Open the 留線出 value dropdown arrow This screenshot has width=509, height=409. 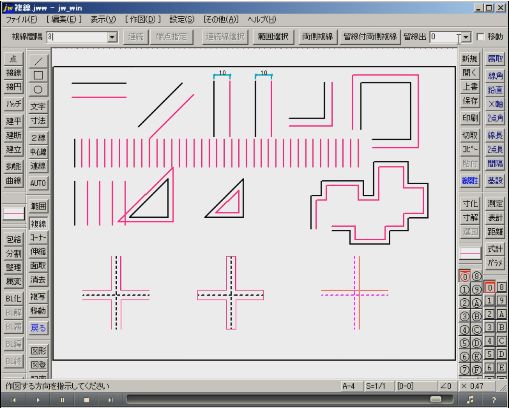[x=466, y=37]
